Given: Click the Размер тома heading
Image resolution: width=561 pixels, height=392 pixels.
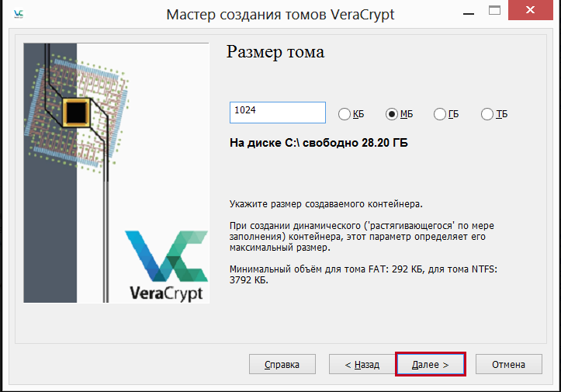Looking at the screenshot, I should click(275, 52).
